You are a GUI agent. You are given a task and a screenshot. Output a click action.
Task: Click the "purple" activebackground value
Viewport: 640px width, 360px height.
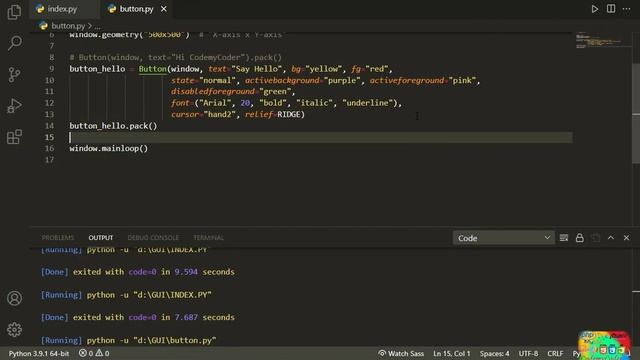[342, 80]
